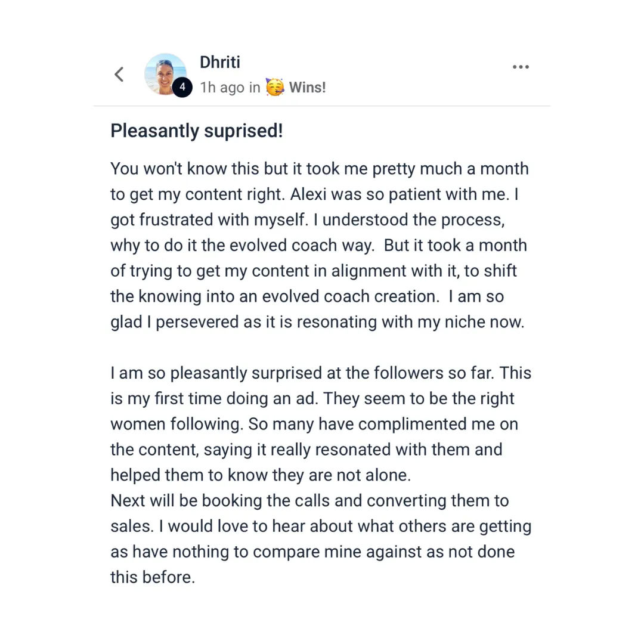Viewport: 644px width, 644px height.
Task: Select the 'Pleasantly suprised!' post title
Action: [197, 131]
